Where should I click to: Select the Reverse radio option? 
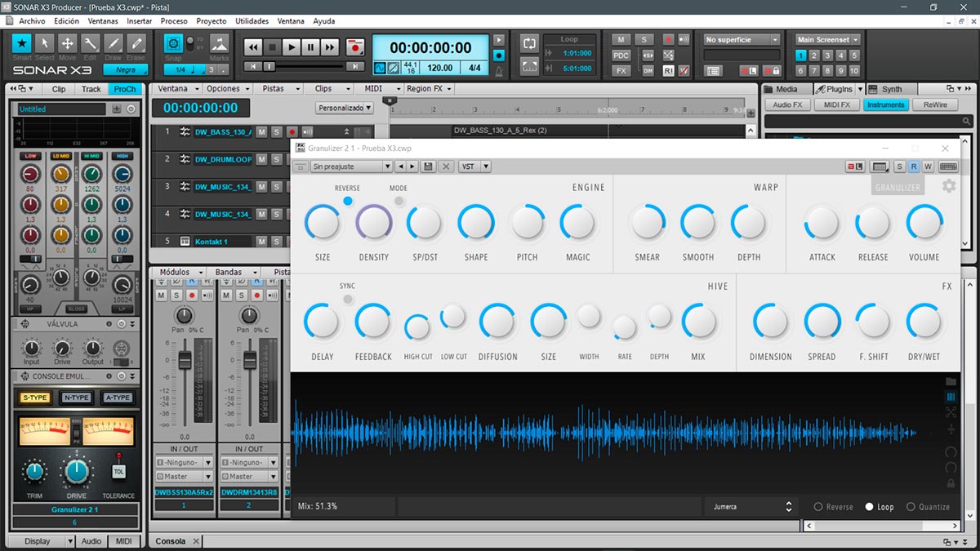click(833, 507)
